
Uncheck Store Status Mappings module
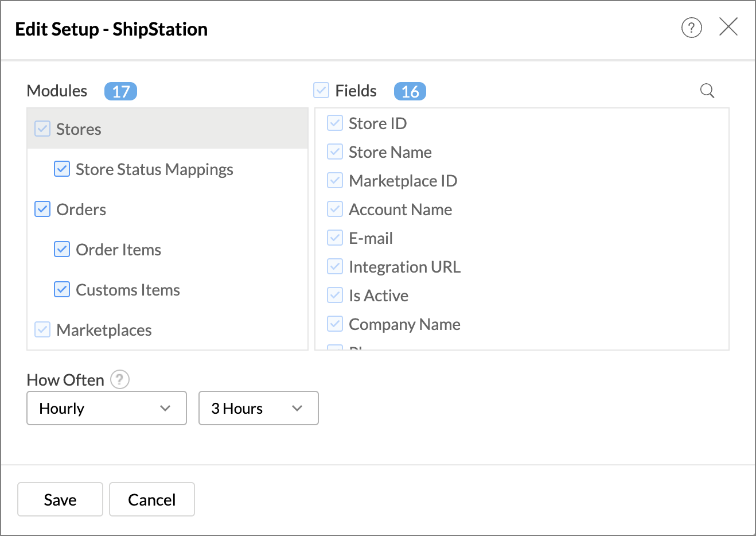point(62,169)
